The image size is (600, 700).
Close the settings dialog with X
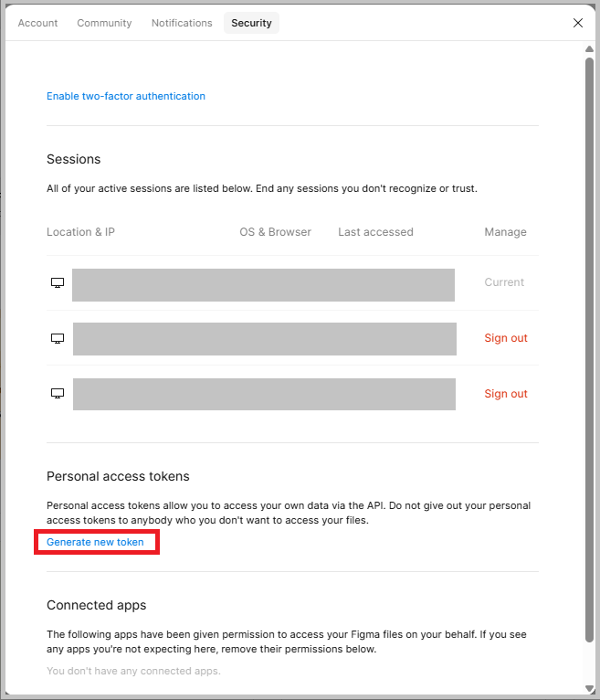[x=578, y=23]
